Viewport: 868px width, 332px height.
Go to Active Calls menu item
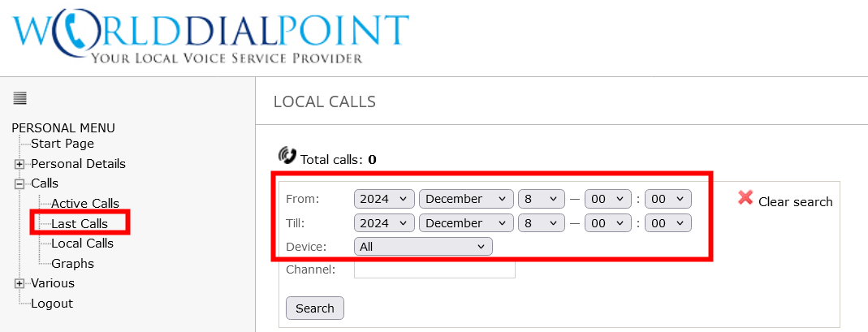coord(85,204)
